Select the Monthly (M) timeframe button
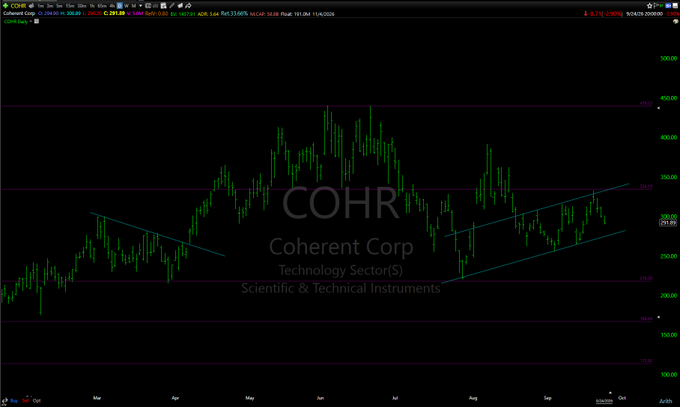This screenshot has height=407, width=680. tap(134, 6)
